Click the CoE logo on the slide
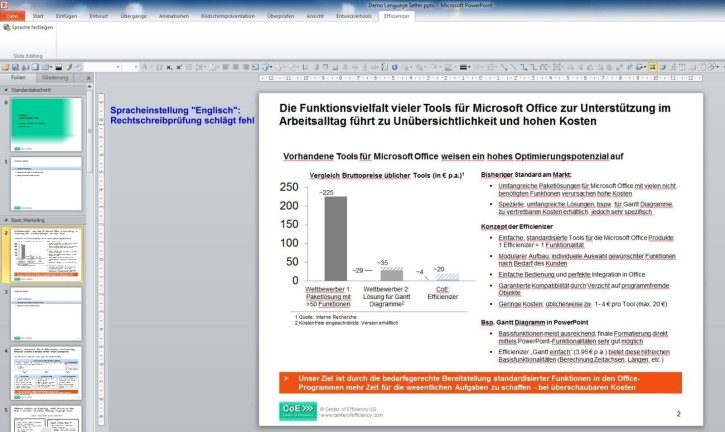The height and width of the screenshot is (432, 725). point(298,411)
